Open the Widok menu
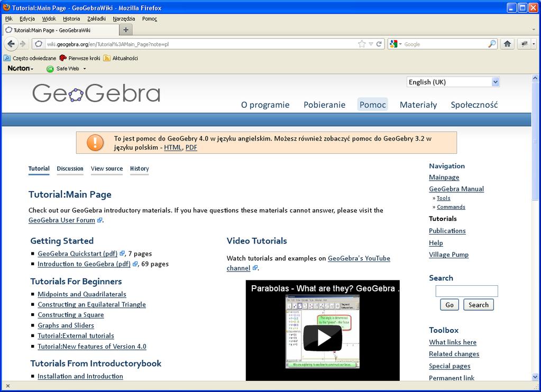The image size is (541, 392). pos(49,18)
